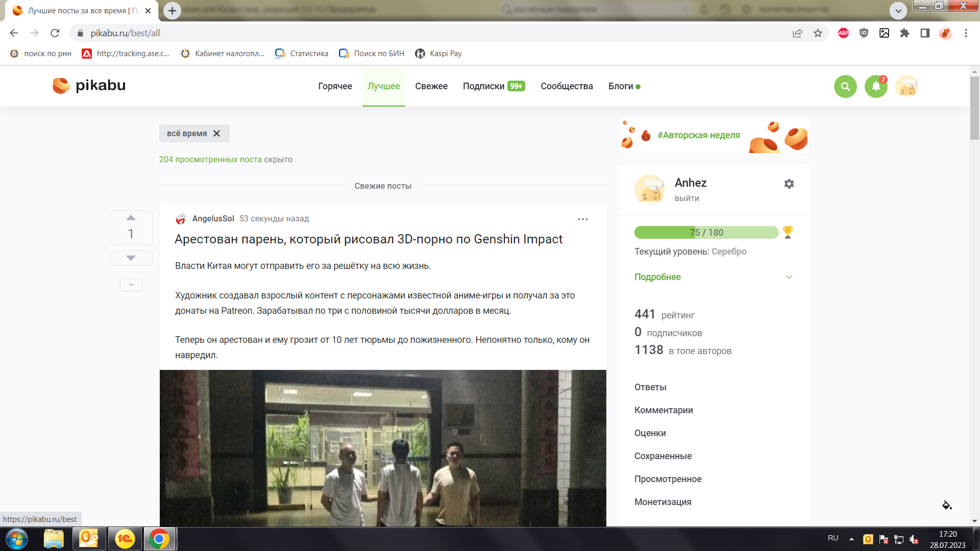This screenshot has width=980, height=551.
Task: Open the Сообщества section
Action: tap(567, 86)
